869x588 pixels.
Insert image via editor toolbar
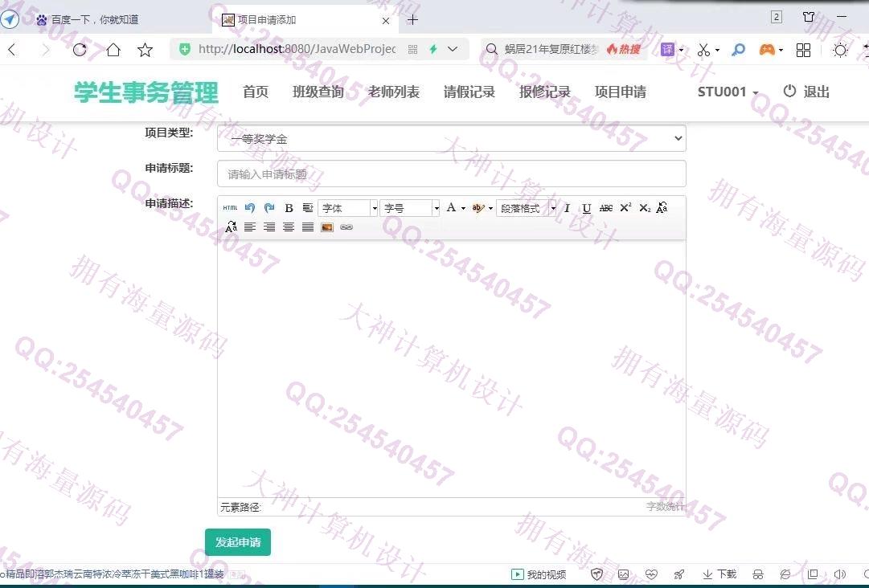pos(327,227)
